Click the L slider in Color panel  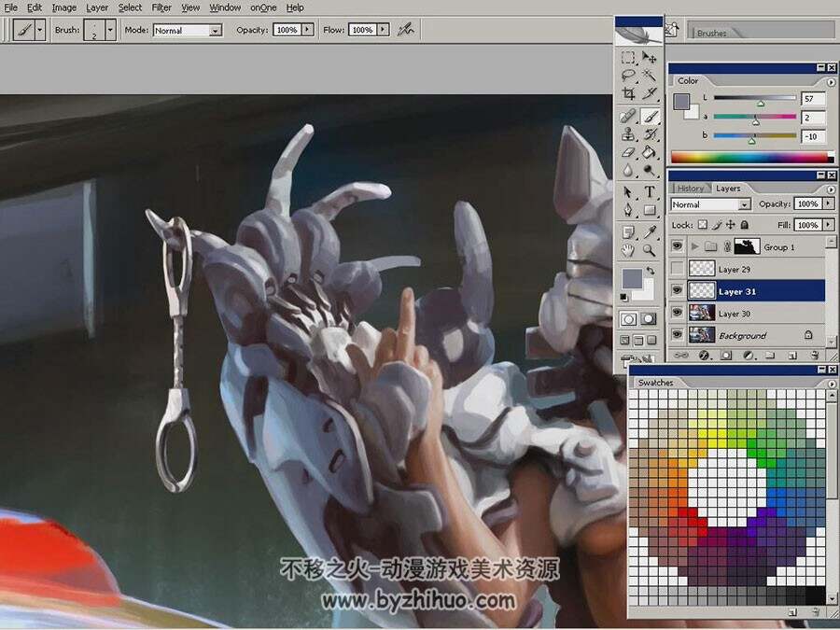pos(755,99)
